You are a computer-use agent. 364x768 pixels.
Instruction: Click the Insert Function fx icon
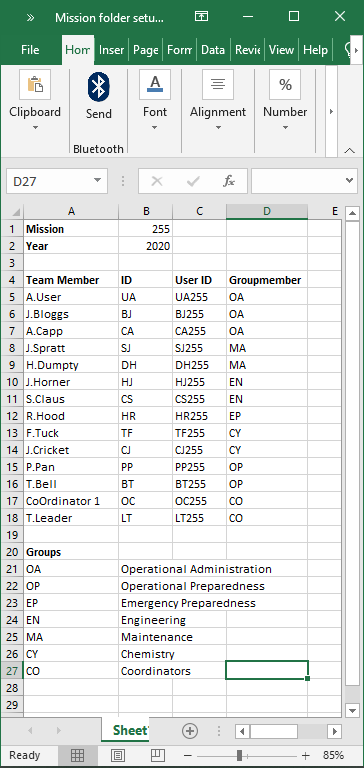point(229,181)
